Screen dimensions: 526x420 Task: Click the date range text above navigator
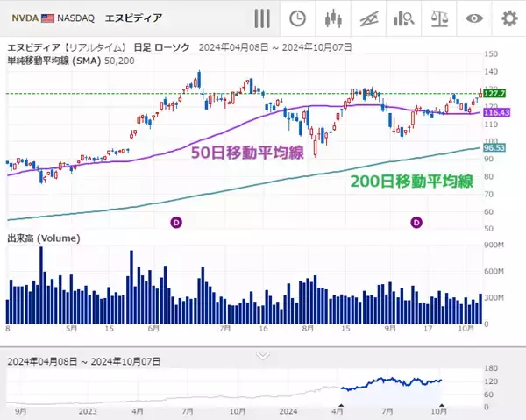tap(84, 361)
